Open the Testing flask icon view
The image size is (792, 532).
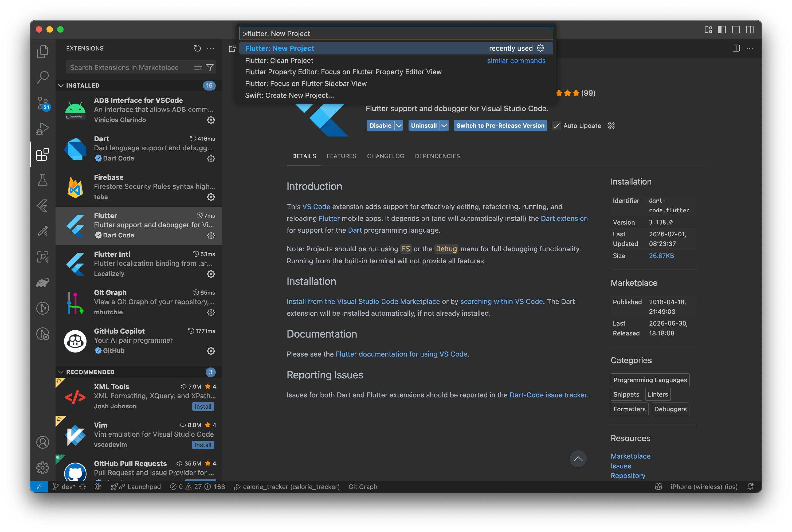coord(43,180)
